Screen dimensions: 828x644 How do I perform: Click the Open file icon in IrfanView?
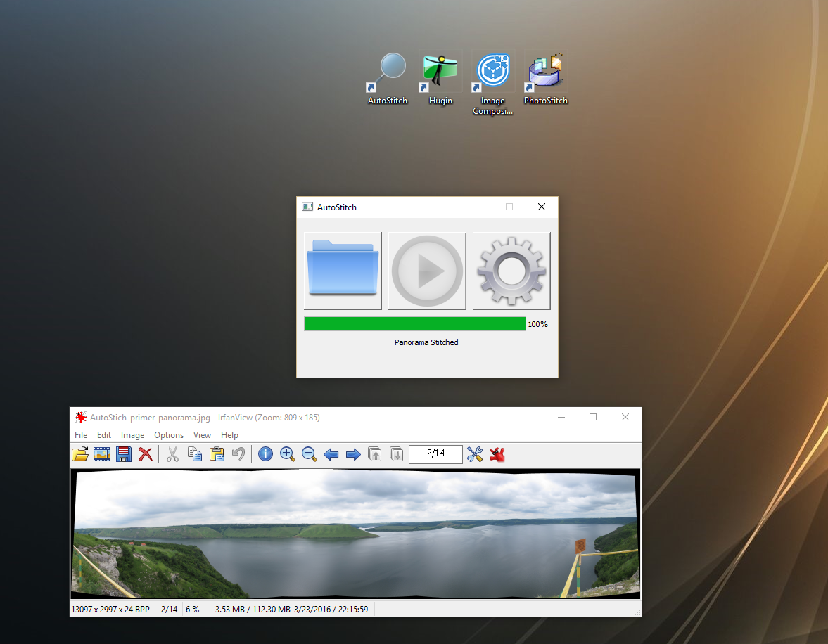pos(80,454)
